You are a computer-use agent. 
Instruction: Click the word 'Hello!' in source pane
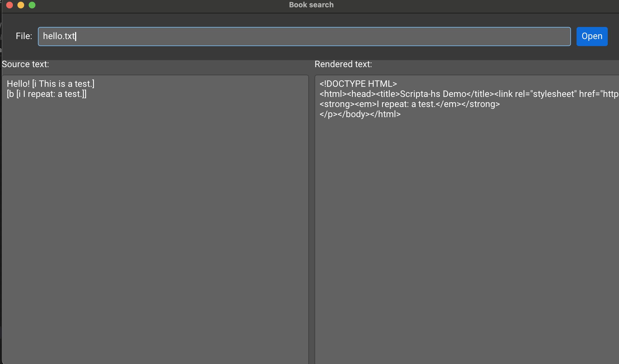click(x=18, y=84)
